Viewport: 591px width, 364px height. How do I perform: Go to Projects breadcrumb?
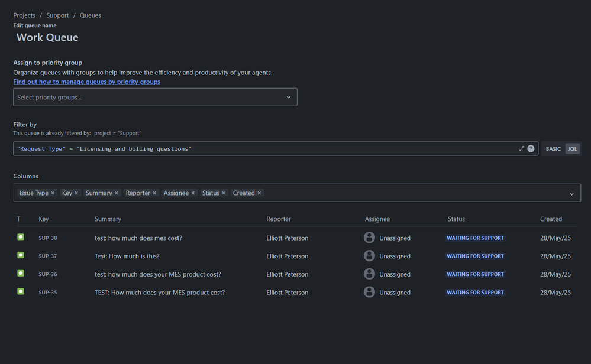click(24, 15)
